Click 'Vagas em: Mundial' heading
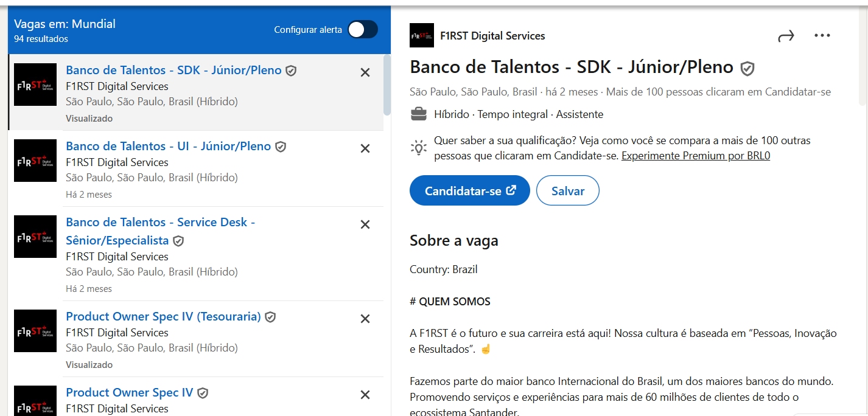868x416 pixels. [x=65, y=24]
